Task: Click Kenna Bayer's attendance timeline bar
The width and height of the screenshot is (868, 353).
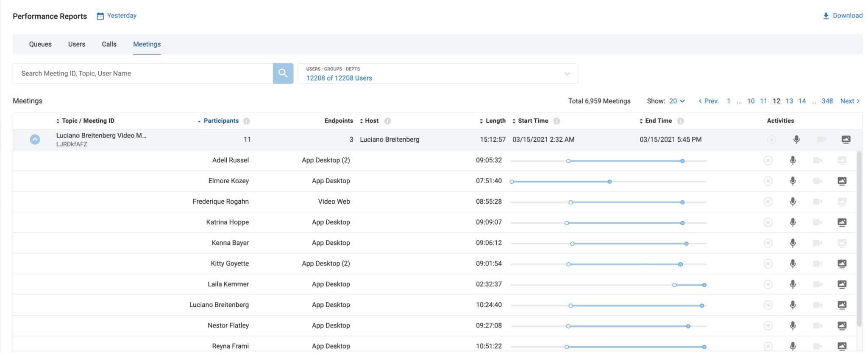Action: 629,244
